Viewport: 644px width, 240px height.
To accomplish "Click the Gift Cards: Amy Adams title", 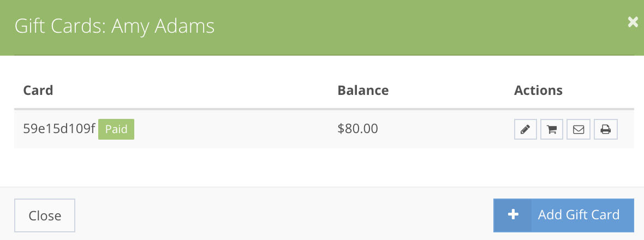I will [115, 26].
